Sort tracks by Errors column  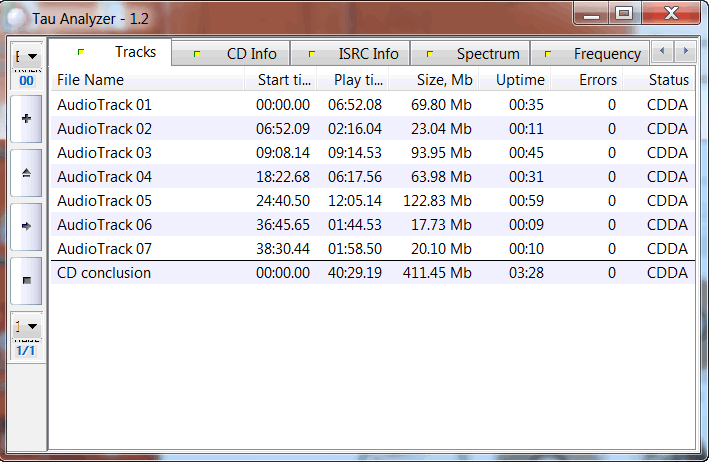pyautogui.click(x=586, y=80)
